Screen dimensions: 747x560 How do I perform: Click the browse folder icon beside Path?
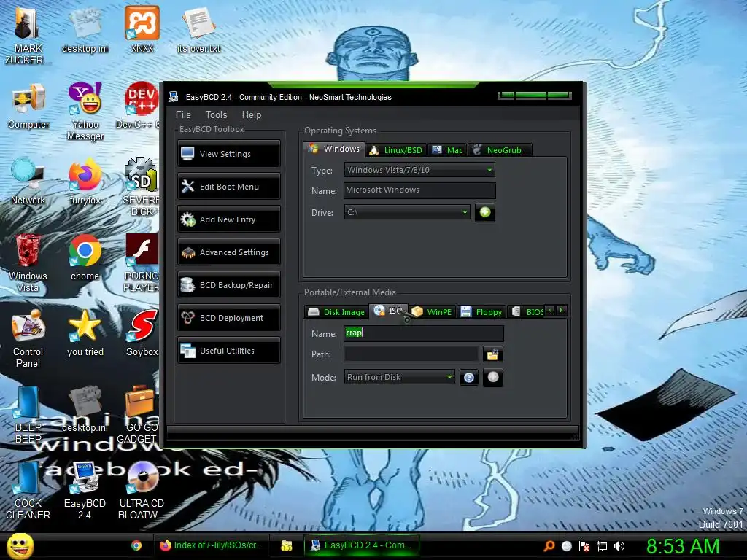coord(492,354)
